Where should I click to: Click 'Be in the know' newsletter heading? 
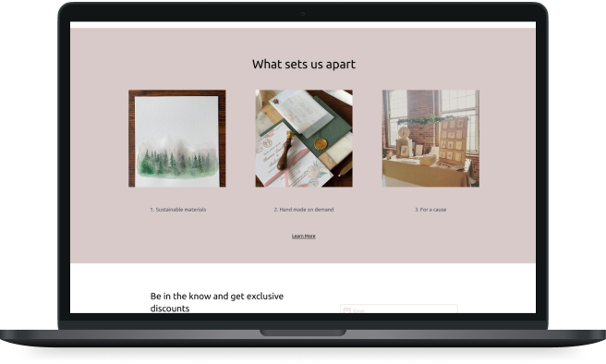(x=217, y=302)
